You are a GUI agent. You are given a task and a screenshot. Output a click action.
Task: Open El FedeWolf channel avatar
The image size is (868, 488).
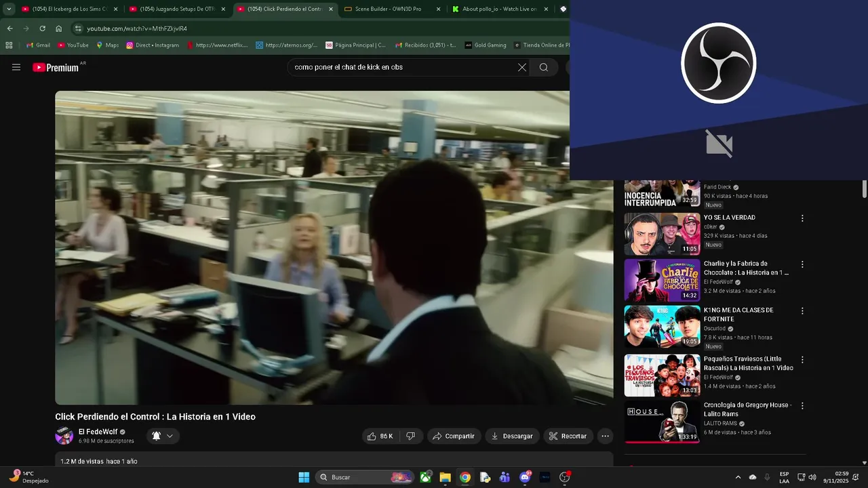tap(64, 436)
